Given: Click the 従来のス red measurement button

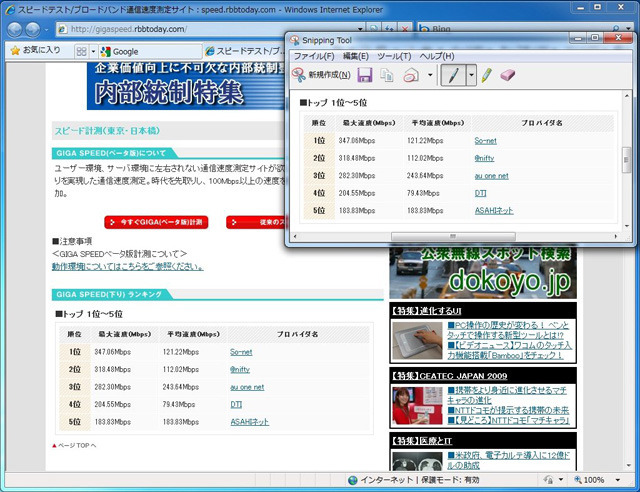Looking at the screenshot, I should click(256, 222).
